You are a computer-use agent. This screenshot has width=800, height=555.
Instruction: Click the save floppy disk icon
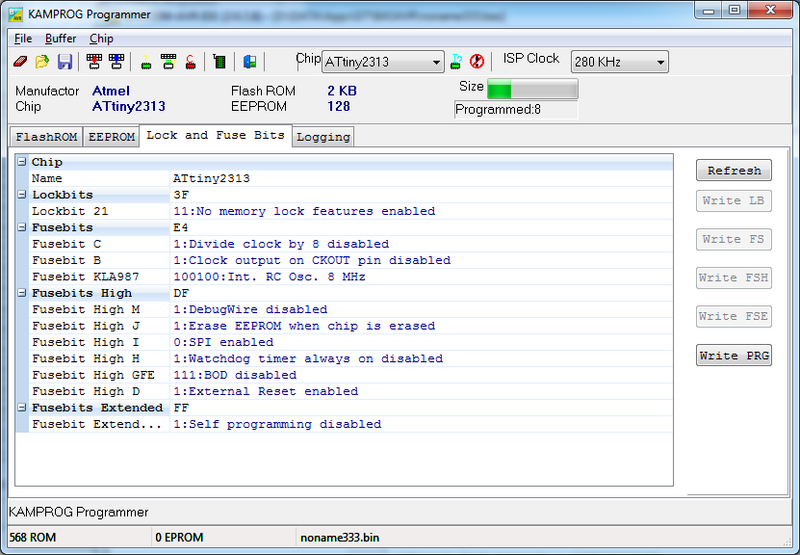[65, 62]
